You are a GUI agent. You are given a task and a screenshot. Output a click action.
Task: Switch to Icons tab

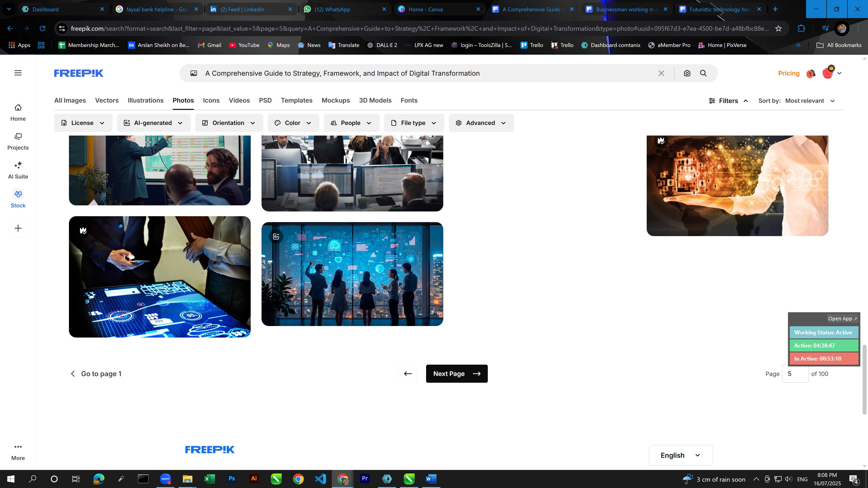(x=211, y=100)
